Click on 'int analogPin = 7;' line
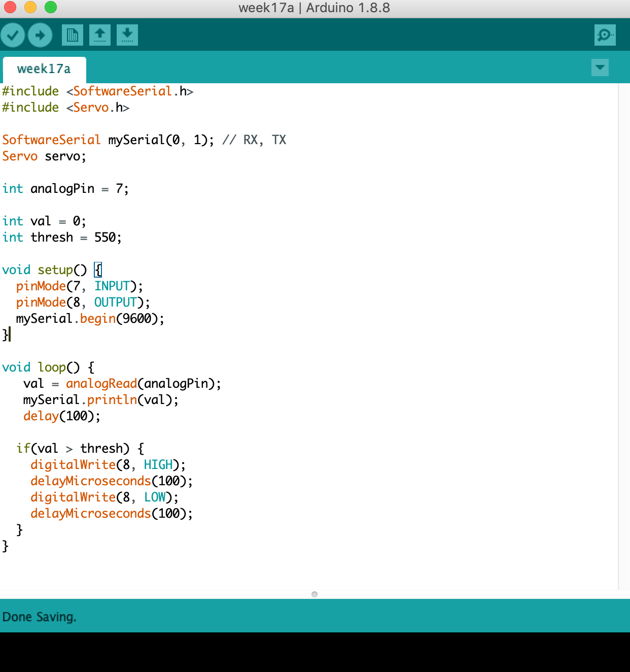 click(65, 189)
